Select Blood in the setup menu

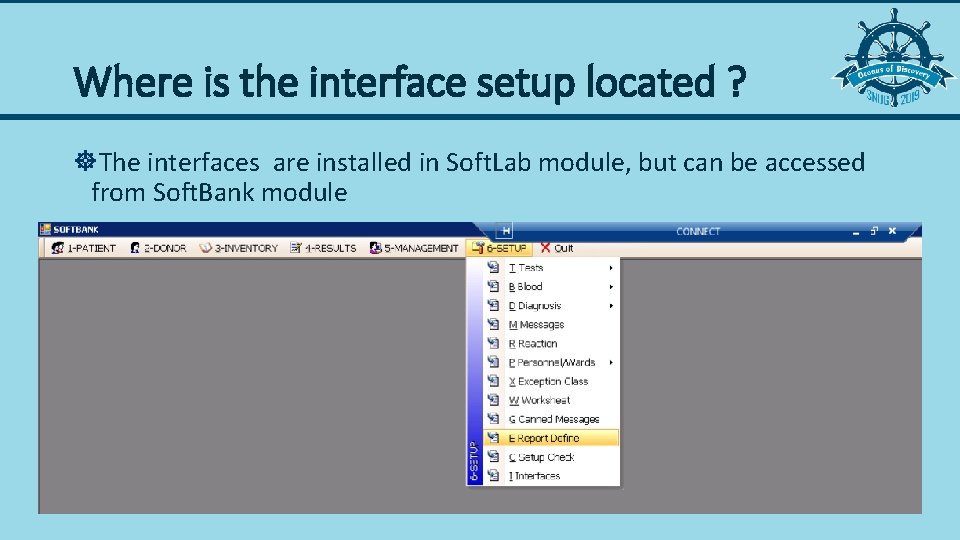point(552,287)
